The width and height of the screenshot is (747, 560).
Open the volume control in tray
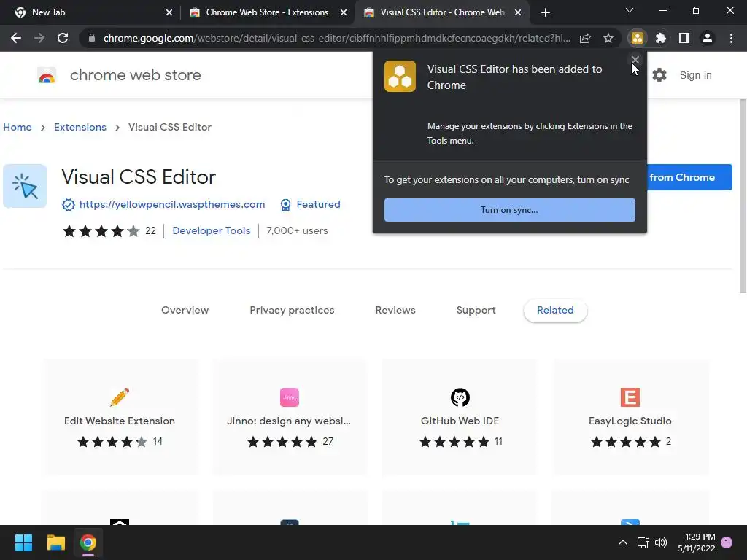point(661,542)
